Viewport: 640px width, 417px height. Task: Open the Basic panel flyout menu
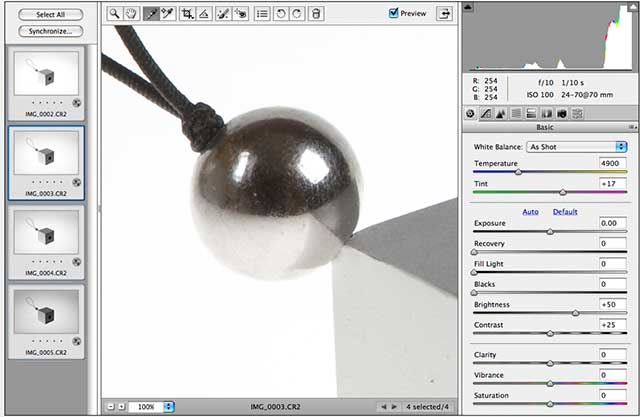(632, 127)
